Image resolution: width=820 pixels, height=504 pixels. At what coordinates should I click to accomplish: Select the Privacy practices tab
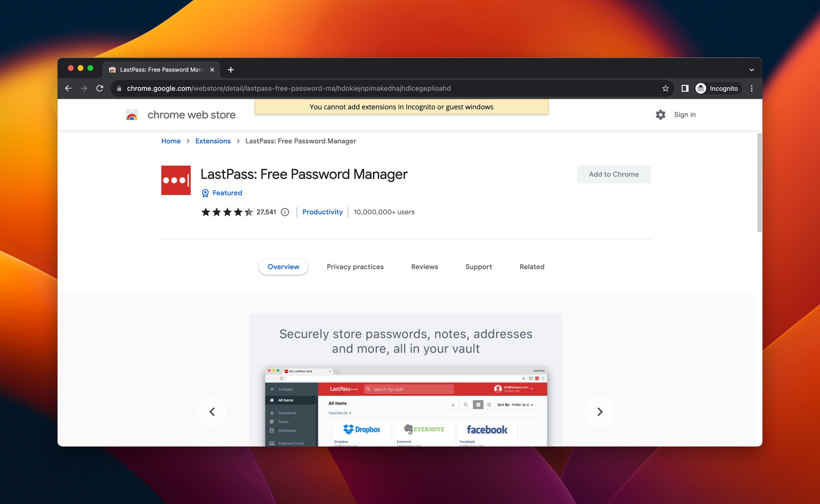tap(355, 266)
